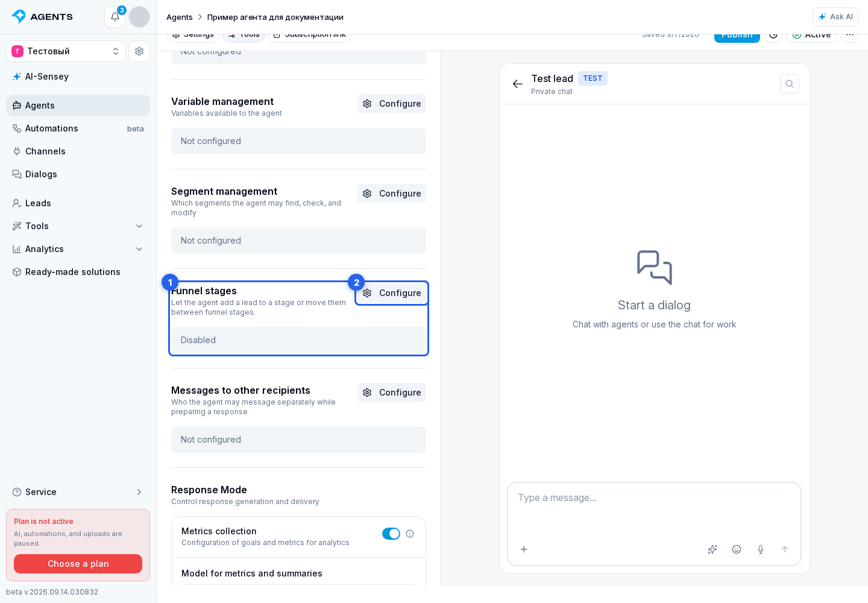Click Not configured under Variable management
Viewport: 868px width, 603px height.
coord(298,141)
